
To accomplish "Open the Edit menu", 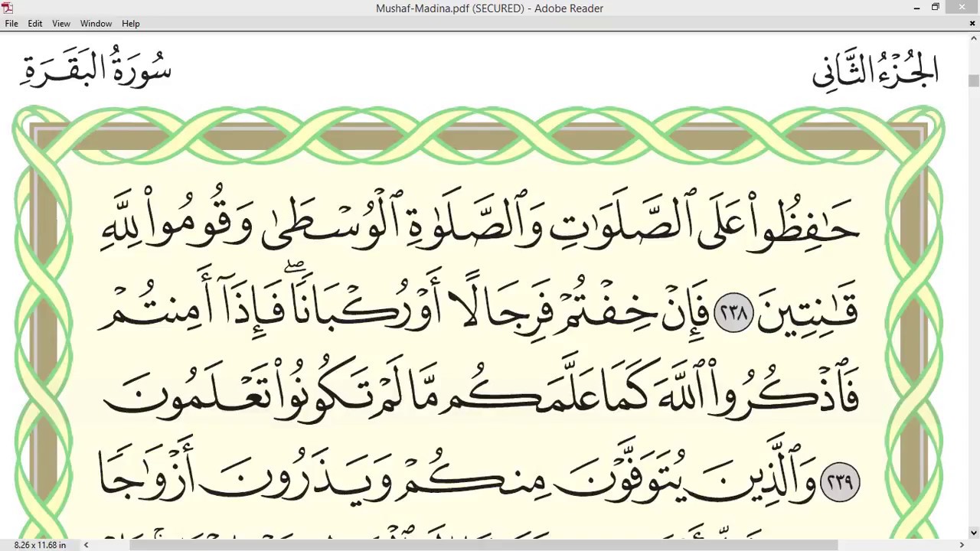I will tap(35, 24).
